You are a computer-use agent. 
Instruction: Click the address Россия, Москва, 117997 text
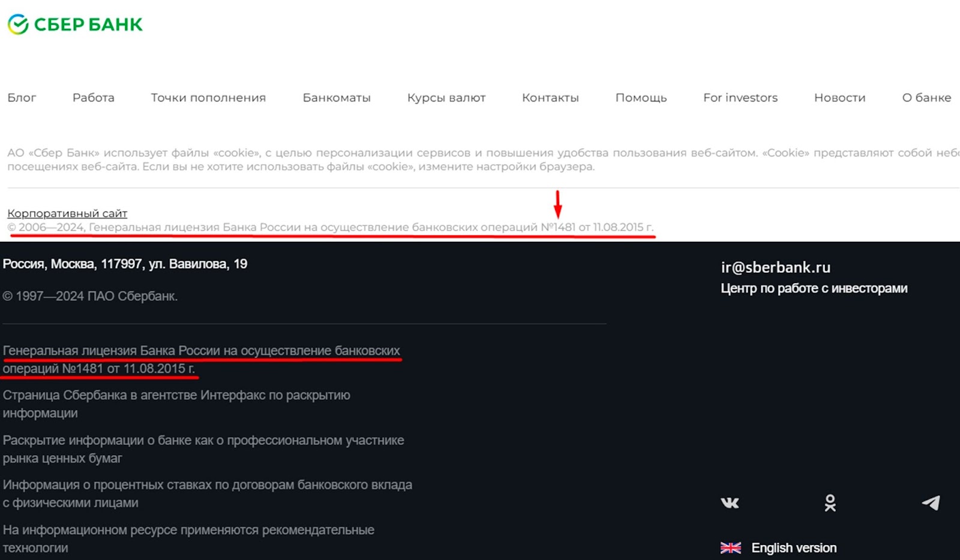[x=125, y=264]
